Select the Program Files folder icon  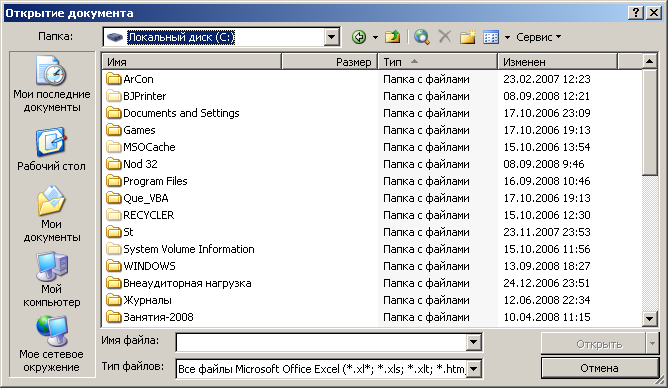[114, 181]
